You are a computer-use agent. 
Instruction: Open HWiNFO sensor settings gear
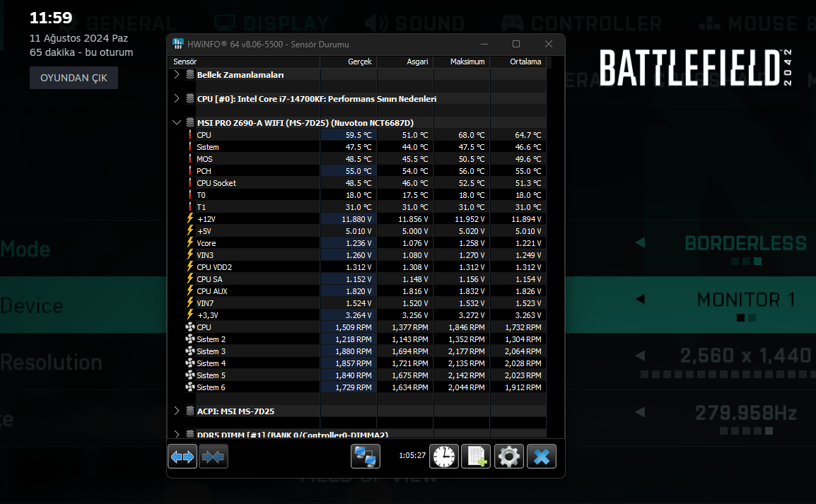click(509, 457)
